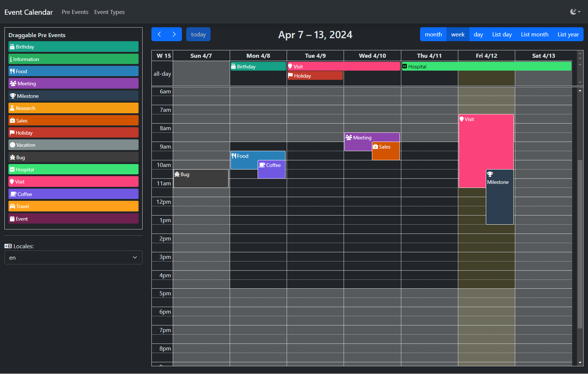Click the today button

[x=198, y=34]
